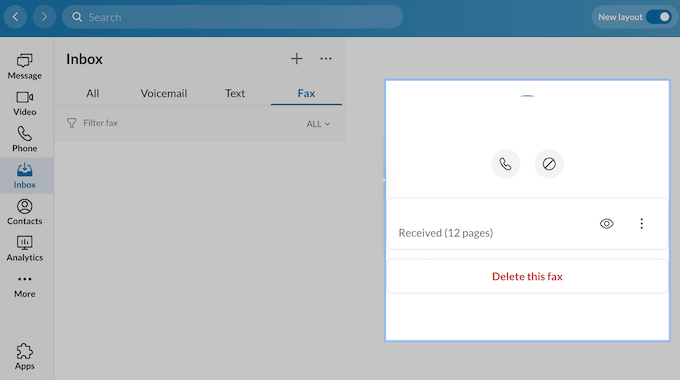Open Message in the sidebar
This screenshot has height=380, width=680.
(x=25, y=66)
